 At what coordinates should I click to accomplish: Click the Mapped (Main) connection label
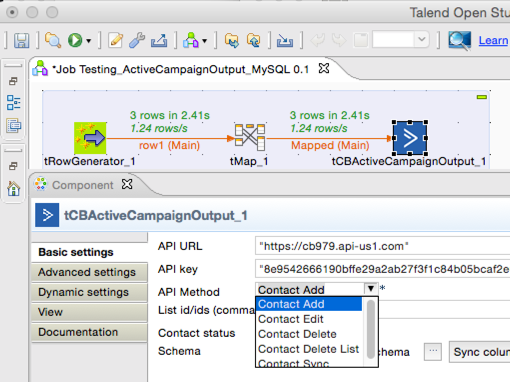(330, 145)
